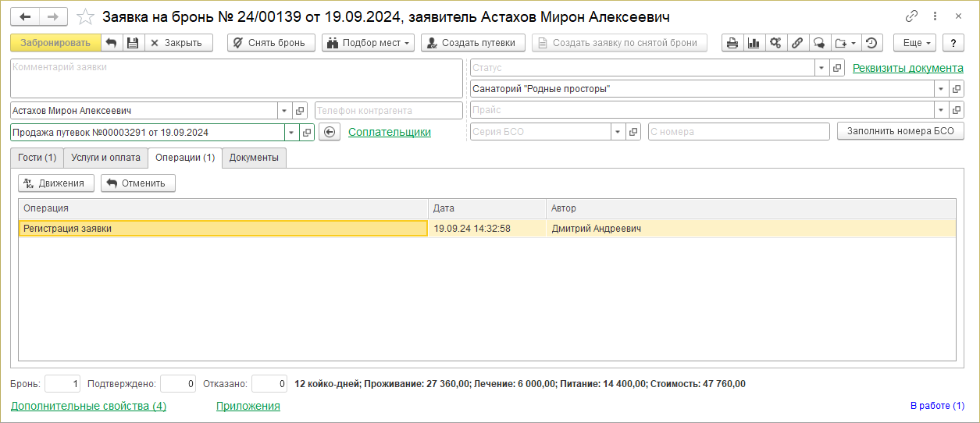The image size is (980, 423).
Task: Expand the Санаторий "Родные просторы" dropdown
Action: (941, 89)
